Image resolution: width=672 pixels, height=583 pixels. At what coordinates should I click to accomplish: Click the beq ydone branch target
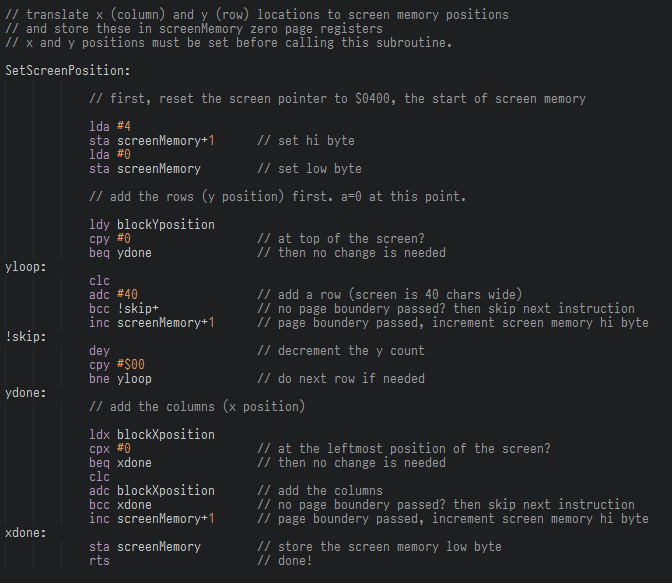coord(134,253)
